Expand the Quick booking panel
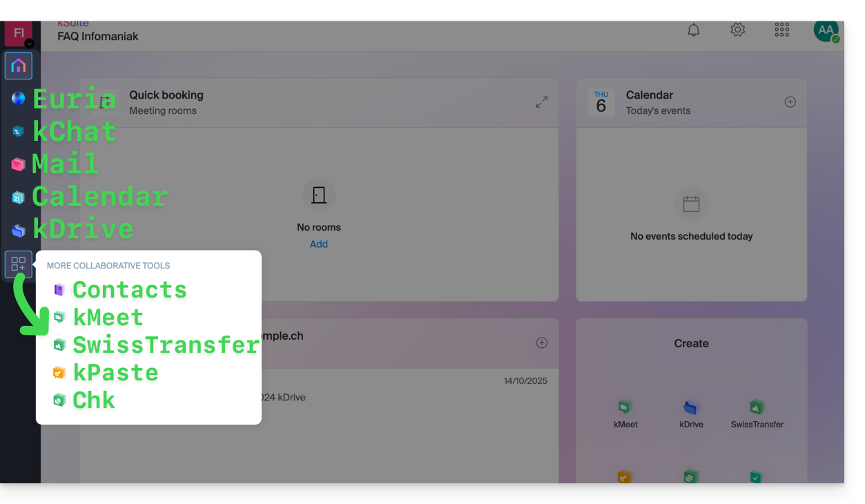This screenshot has height=504, width=865. tap(542, 102)
